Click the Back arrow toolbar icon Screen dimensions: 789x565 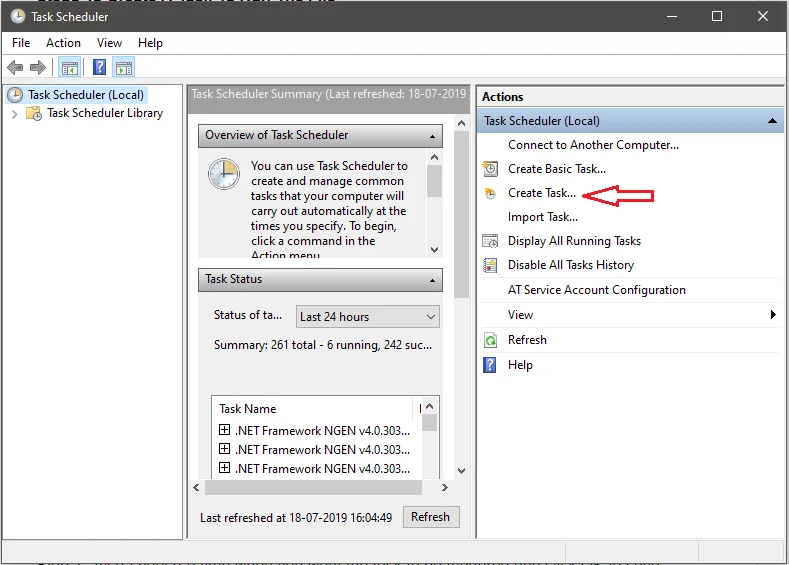point(15,68)
